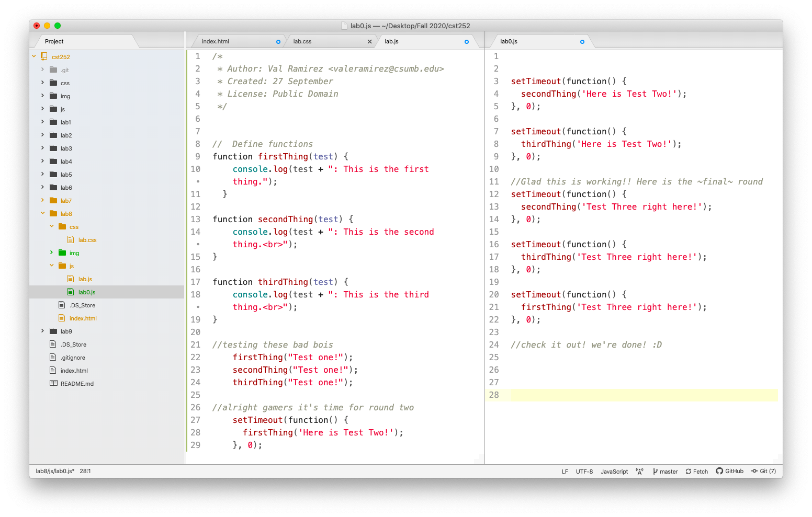Select the git branch icon next to master
The image size is (812, 517).
pyautogui.click(x=655, y=471)
